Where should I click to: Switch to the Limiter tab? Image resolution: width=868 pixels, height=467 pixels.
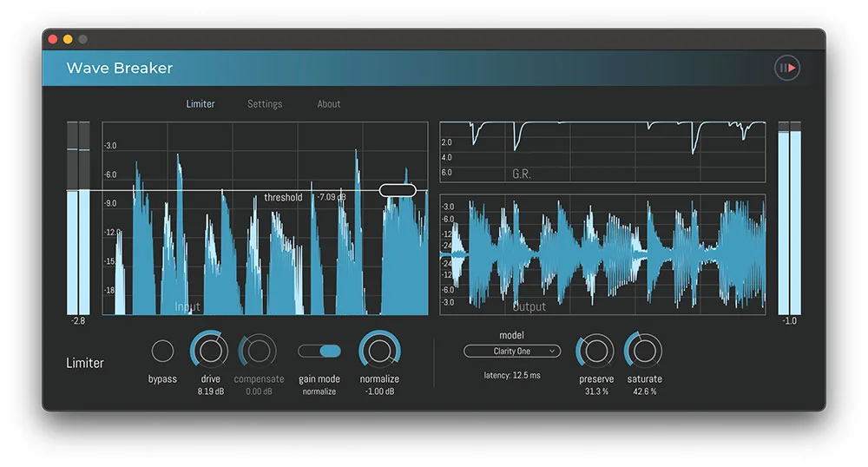pyautogui.click(x=201, y=104)
